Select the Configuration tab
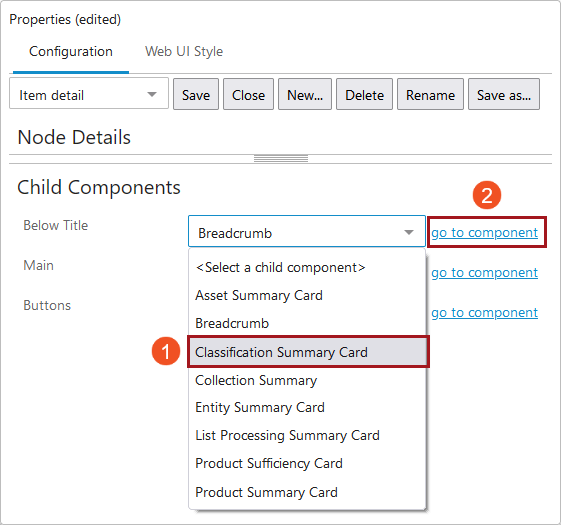The width and height of the screenshot is (561, 525). click(71, 52)
